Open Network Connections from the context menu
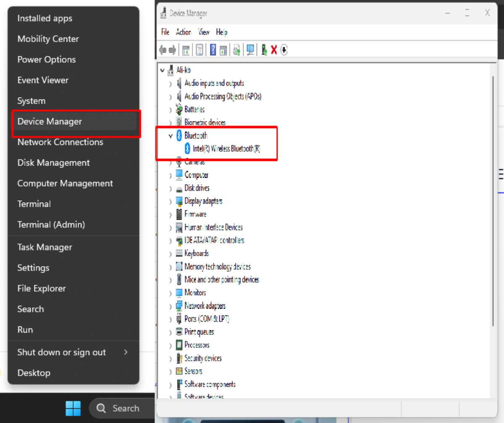504x423 pixels. (73, 142)
